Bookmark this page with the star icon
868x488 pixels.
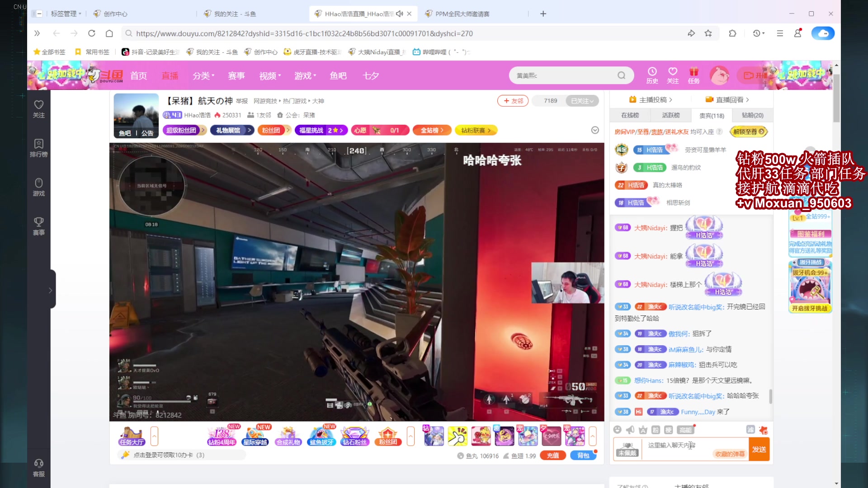coord(708,33)
